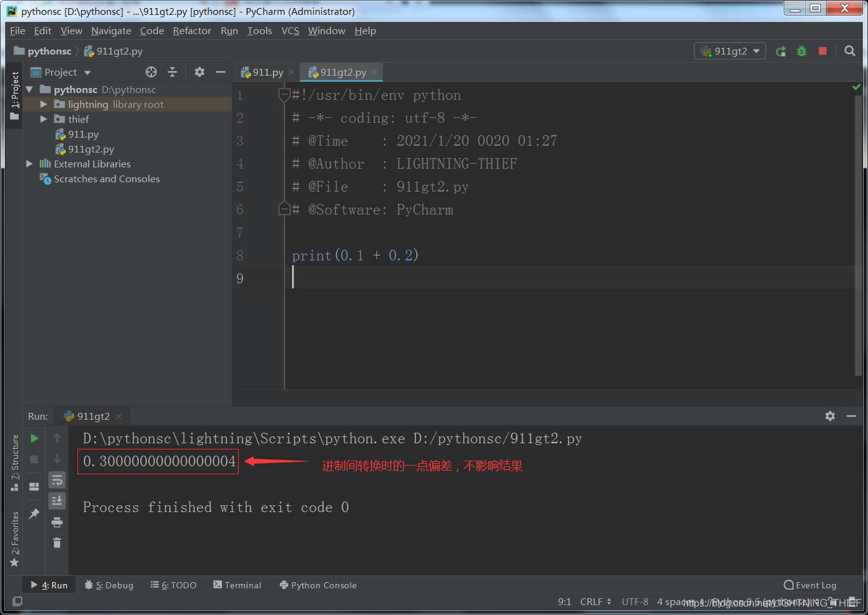Toggle the 1: Project side tab
Image resolution: width=868 pixels, height=615 pixels.
pos(14,96)
